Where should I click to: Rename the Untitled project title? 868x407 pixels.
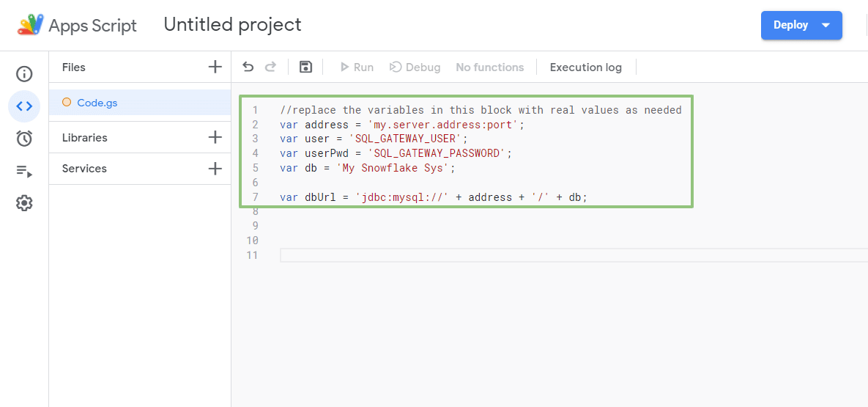[232, 25]
